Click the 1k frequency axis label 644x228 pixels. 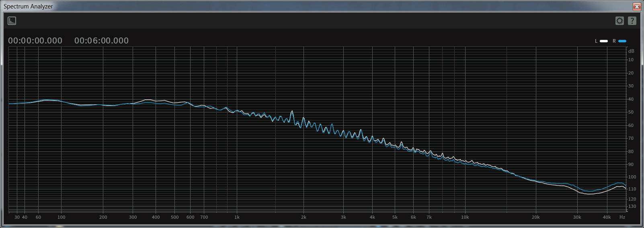pyautogui.click(x=237, y=217)
